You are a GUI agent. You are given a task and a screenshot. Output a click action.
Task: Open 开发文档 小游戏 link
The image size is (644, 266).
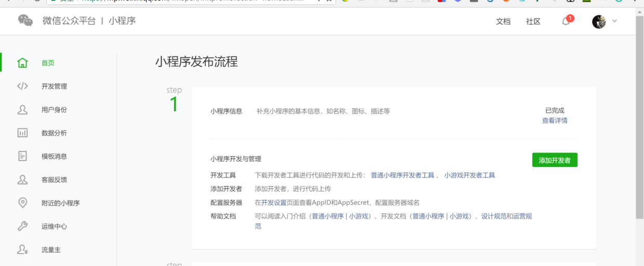coord(459,216)
